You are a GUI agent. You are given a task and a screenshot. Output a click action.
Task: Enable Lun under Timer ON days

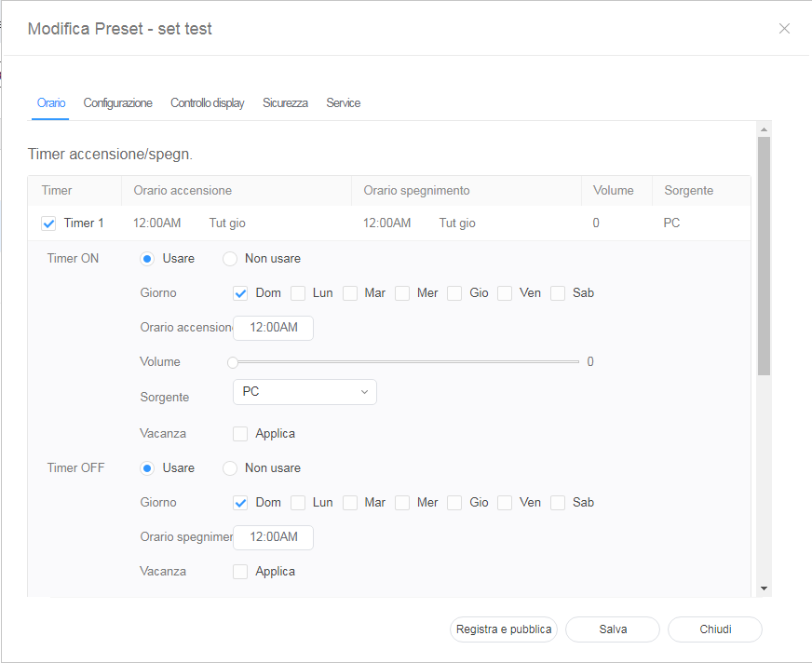click(298, 293)
